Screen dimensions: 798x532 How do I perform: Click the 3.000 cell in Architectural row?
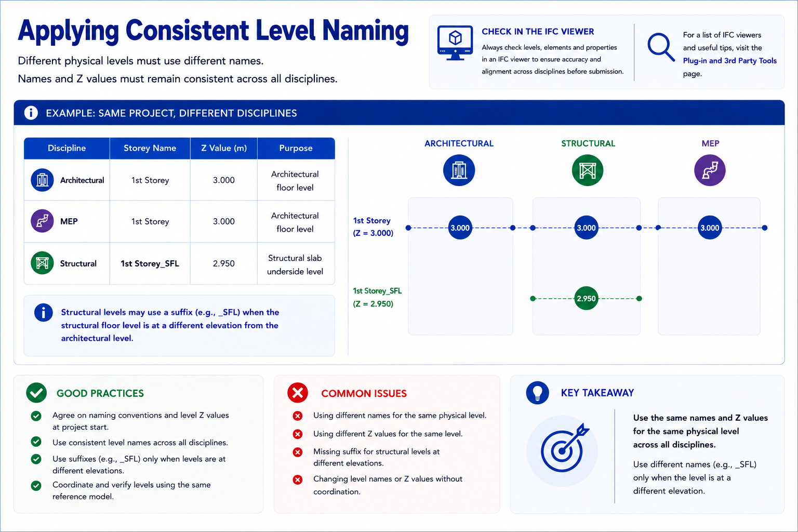224,180
